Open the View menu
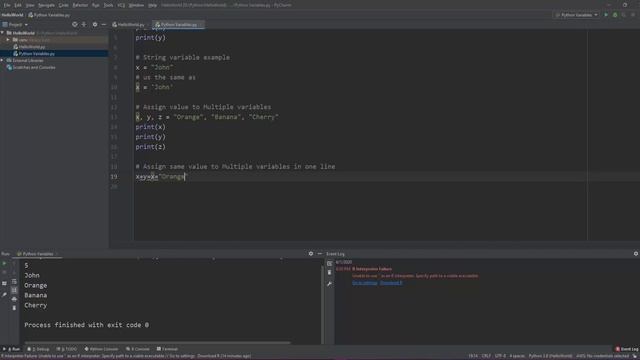Image resolution: width=640 pixels, height=360 pixels. pyautogui.click(x=30, y=5)
